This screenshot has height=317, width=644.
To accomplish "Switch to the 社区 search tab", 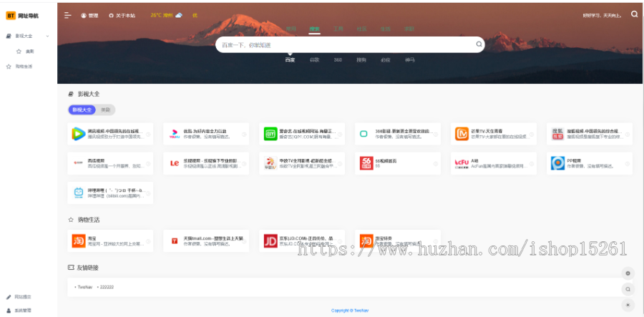I will click(361, 29).
